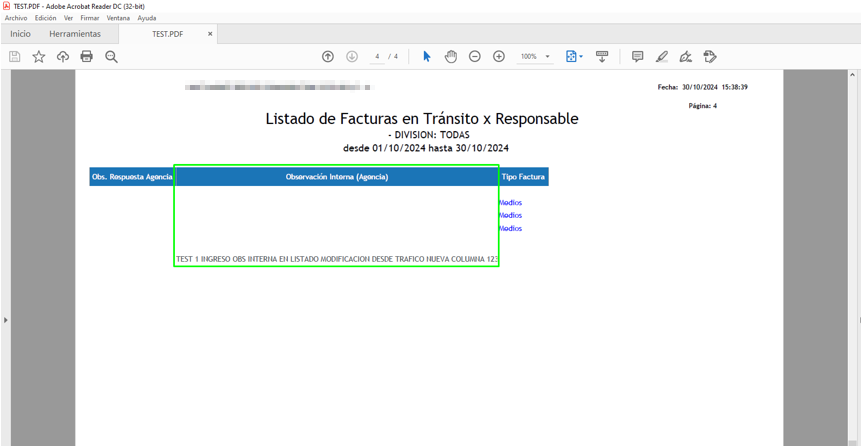The height and width of the screenshot is (446, 864).
Task: Expand the left navigation pane arrow
Action: coord(5,320)
